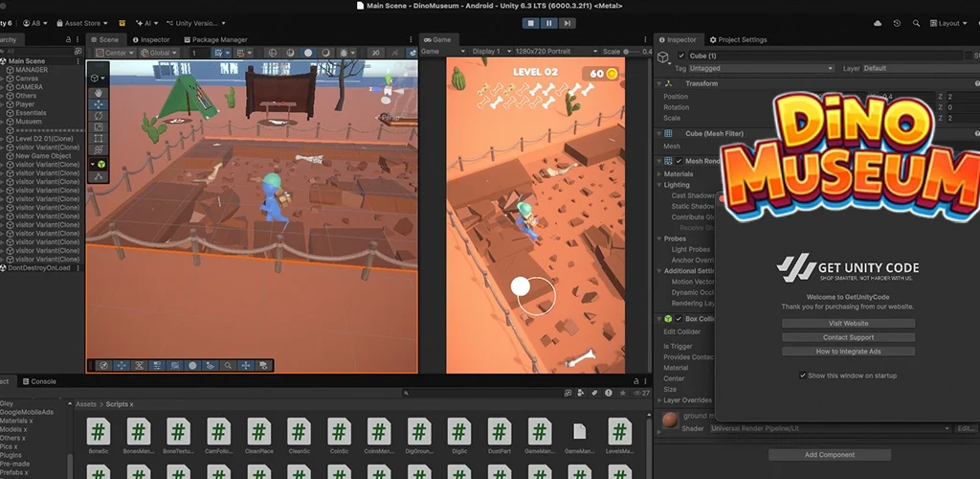Click the search by label tag icon
This screenshot has width=980, height=479.
[x=594, y=394]
